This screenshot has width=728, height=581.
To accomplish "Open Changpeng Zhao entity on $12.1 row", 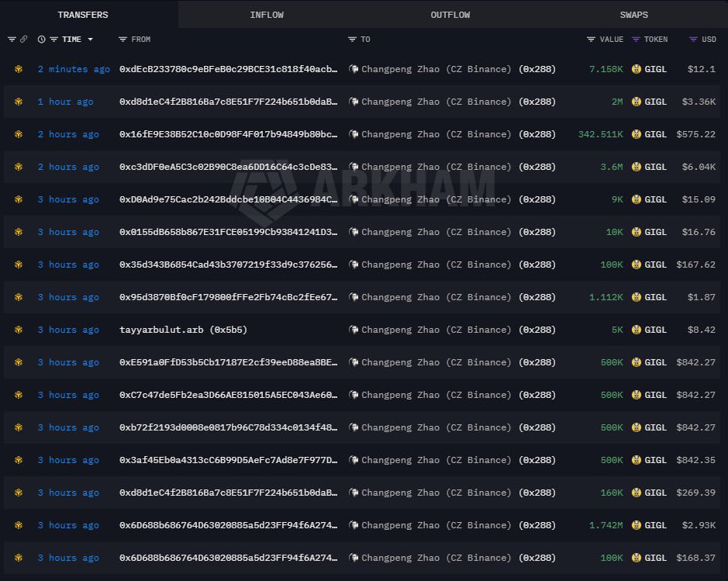I will tap(436, 69).
